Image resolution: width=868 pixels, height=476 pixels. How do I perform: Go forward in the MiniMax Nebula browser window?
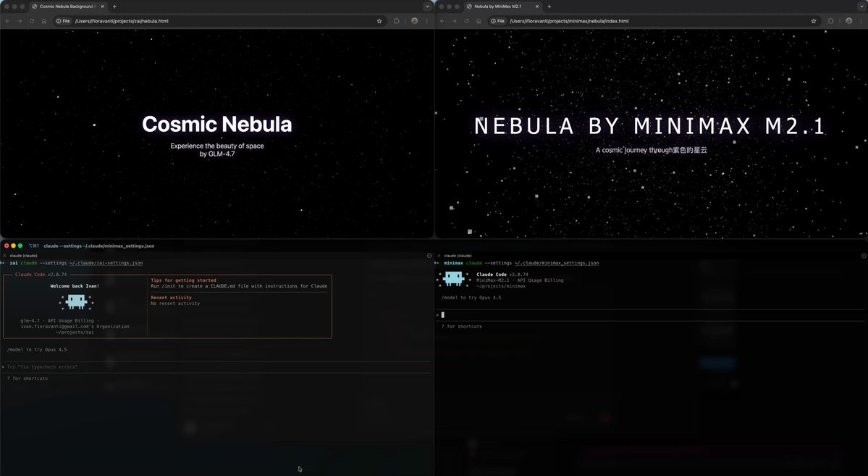pyautogui.click(x=454, y=21)
